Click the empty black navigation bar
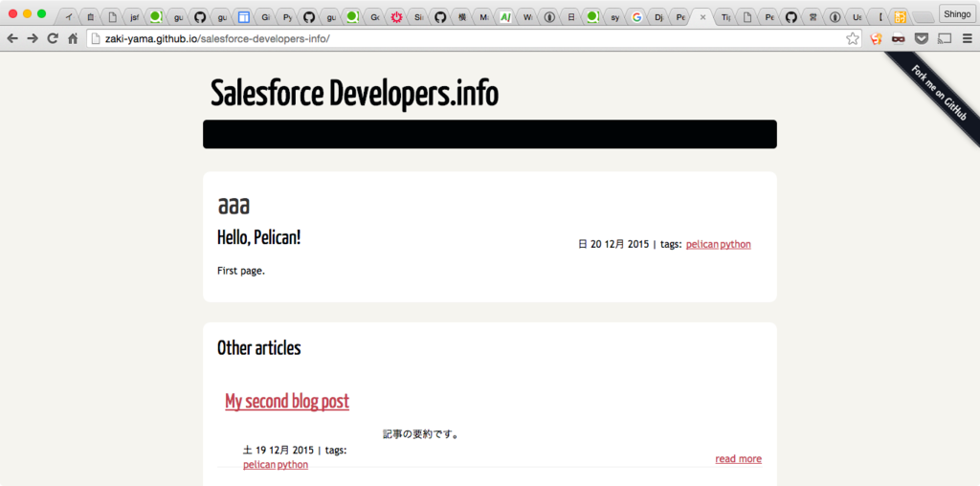 [x=490, y=134]
